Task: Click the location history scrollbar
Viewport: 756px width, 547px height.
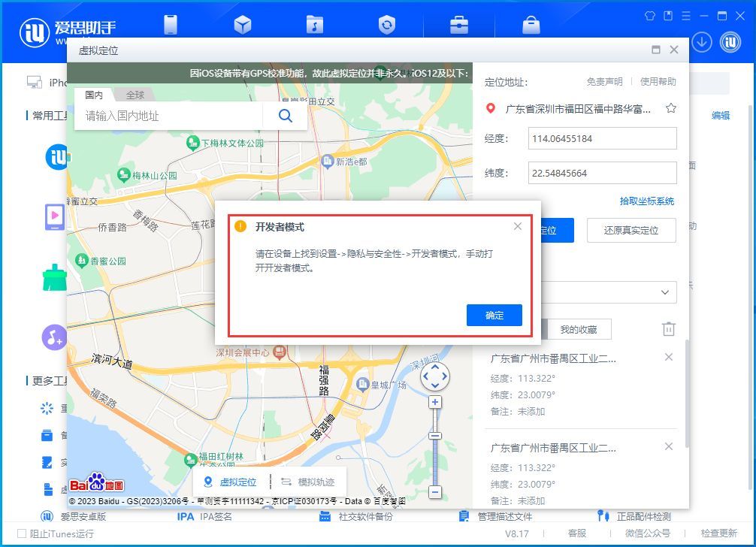Action: (687, 394)
